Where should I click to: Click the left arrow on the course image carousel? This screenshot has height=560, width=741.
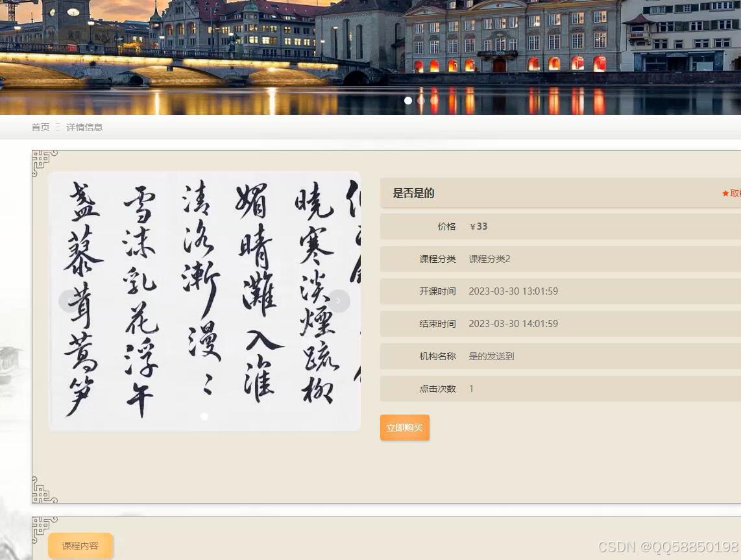pos(70,300)
